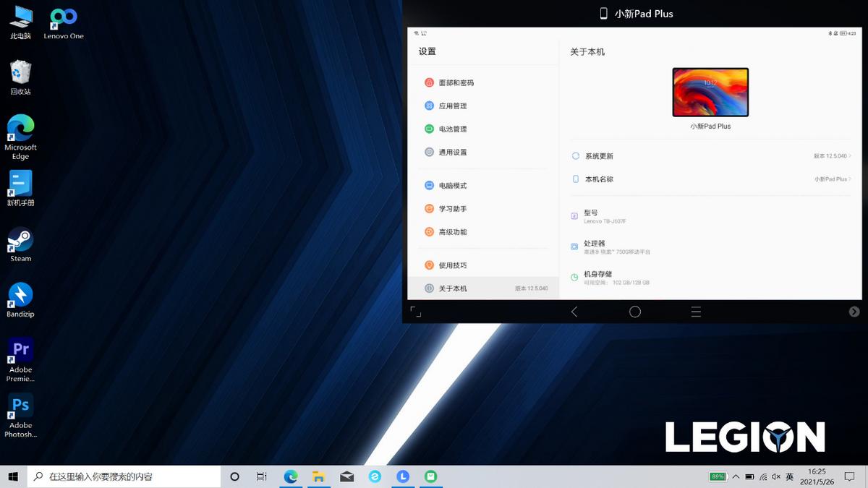The height and width of the screenshot is (488, 868).
Task: Tap the Android Back arrow button
Action: coord(574,312)
